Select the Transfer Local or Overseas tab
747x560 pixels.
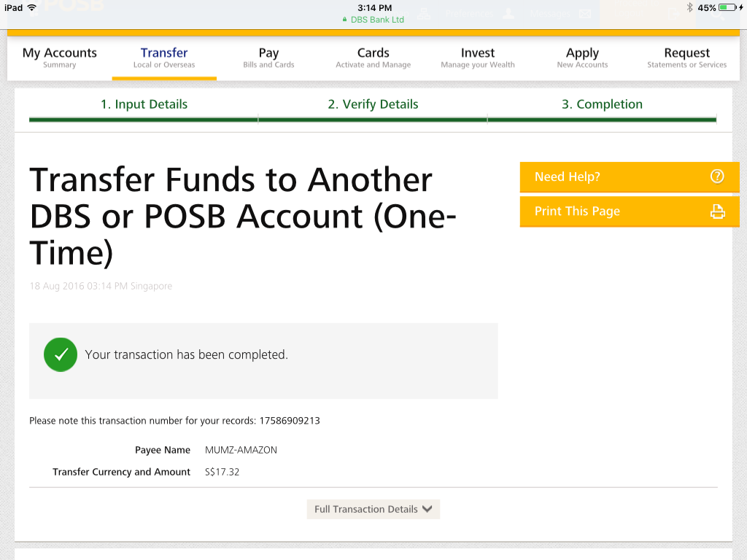pyautogui.click(x=164, y=57)
